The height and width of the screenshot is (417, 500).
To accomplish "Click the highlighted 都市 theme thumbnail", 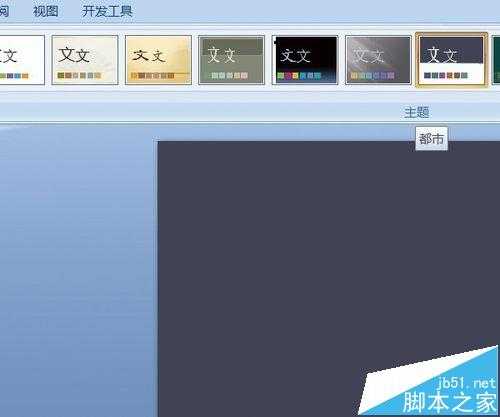I will pos(452,60).
